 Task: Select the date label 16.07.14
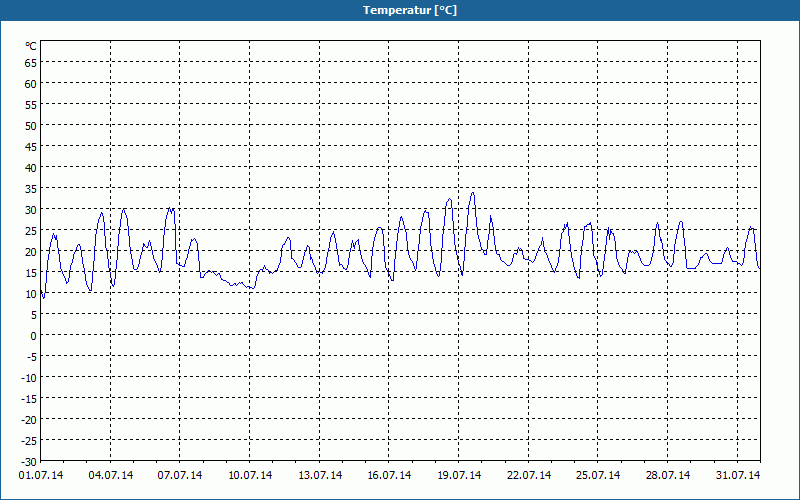[389, 475]
